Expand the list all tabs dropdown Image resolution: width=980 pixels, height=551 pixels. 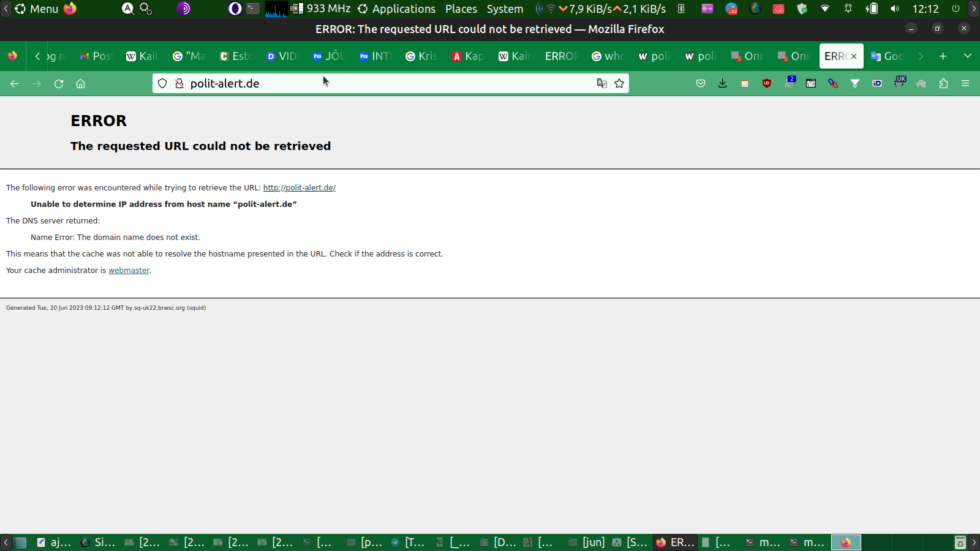tap(968, 56)
